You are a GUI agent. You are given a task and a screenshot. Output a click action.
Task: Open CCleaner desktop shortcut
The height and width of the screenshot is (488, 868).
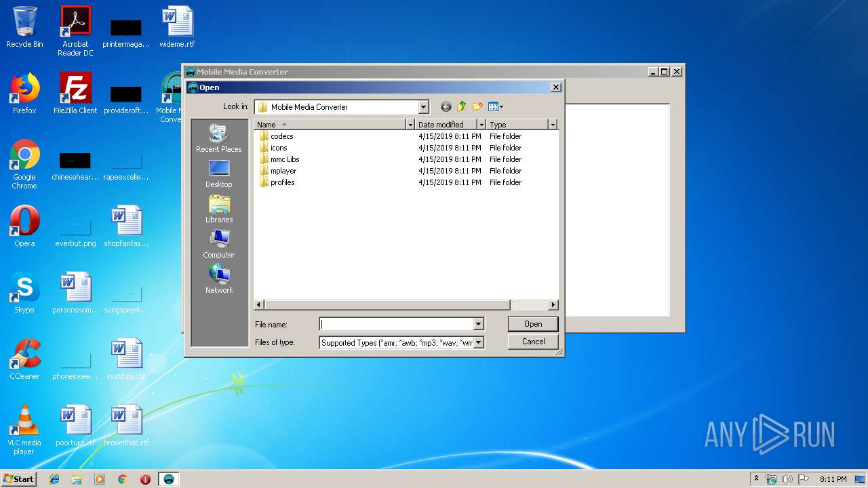click(24, 359)
